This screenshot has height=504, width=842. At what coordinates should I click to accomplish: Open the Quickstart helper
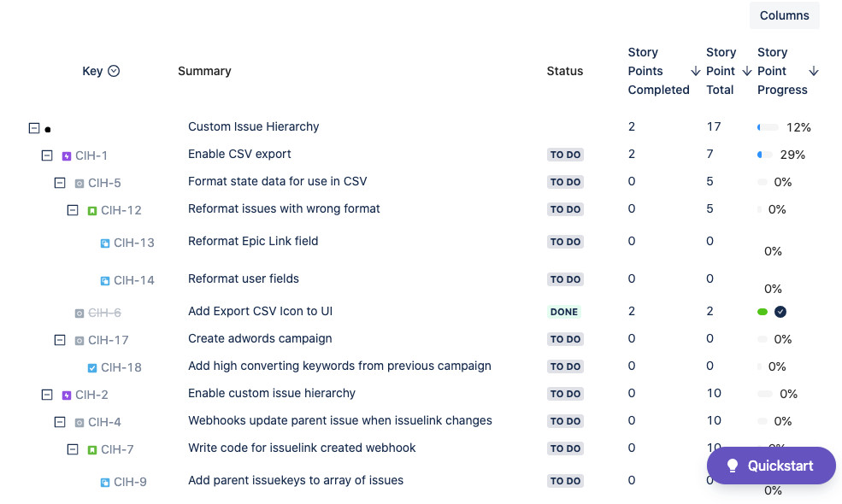tap(770, 466)
